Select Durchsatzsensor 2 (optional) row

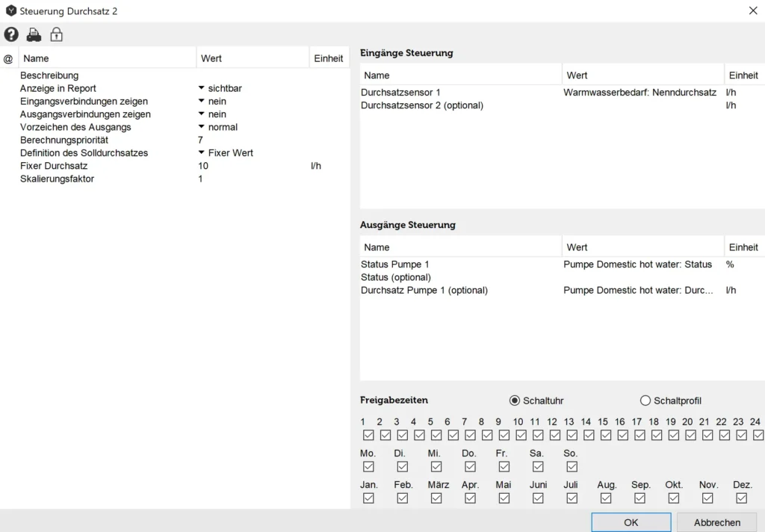pos(563,105)
